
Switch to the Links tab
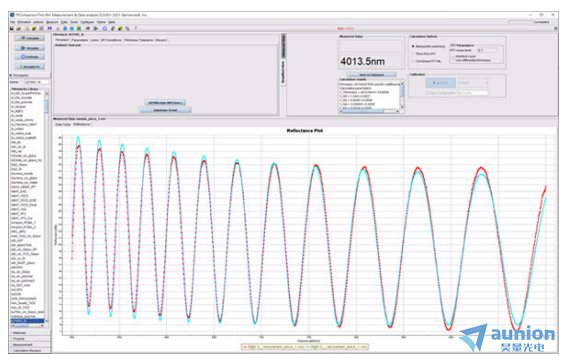94,40
